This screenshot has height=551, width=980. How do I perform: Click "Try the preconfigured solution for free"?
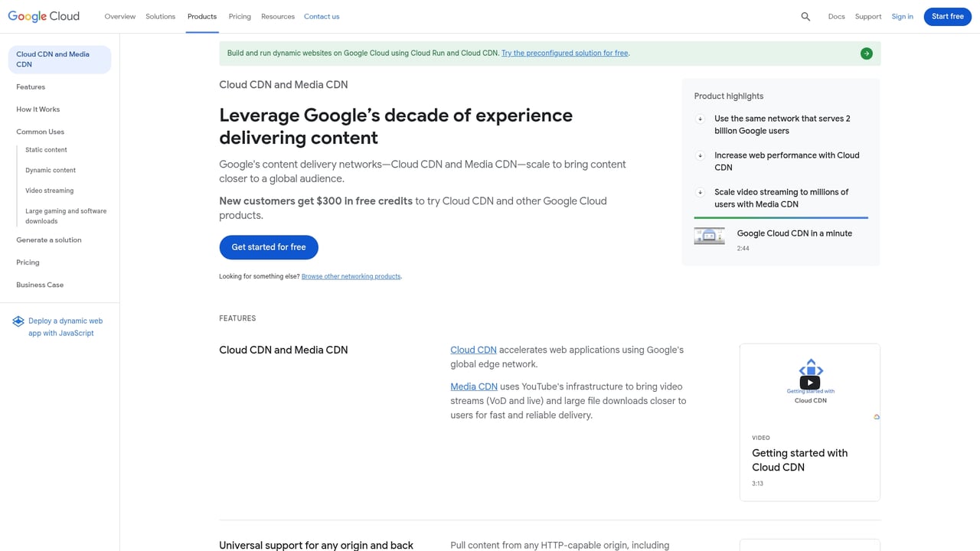click(x=564, y=53)
